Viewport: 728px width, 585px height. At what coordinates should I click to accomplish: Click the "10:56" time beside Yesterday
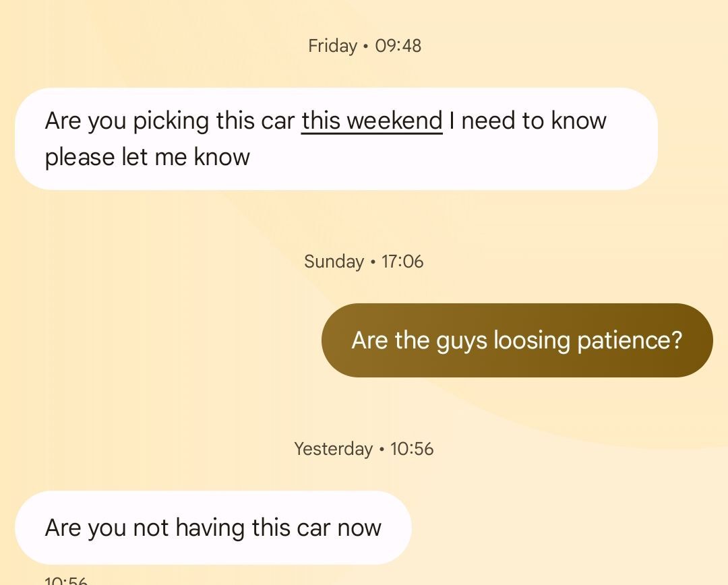click(x=412, y=449)
